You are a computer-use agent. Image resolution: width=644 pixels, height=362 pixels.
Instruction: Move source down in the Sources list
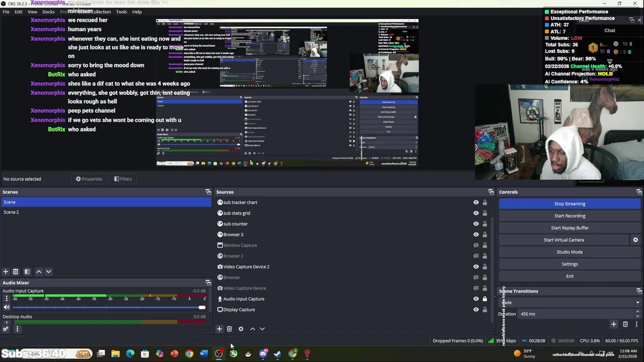262,329
